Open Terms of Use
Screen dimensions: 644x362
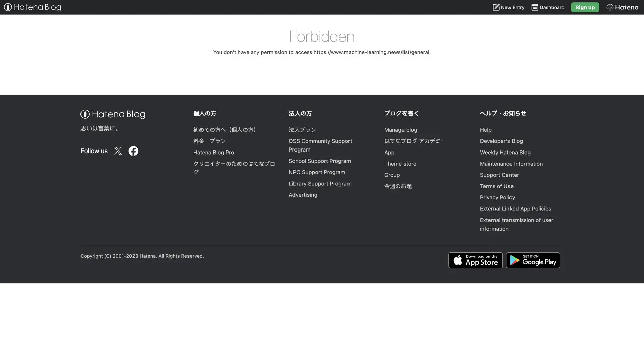[496, 186]
